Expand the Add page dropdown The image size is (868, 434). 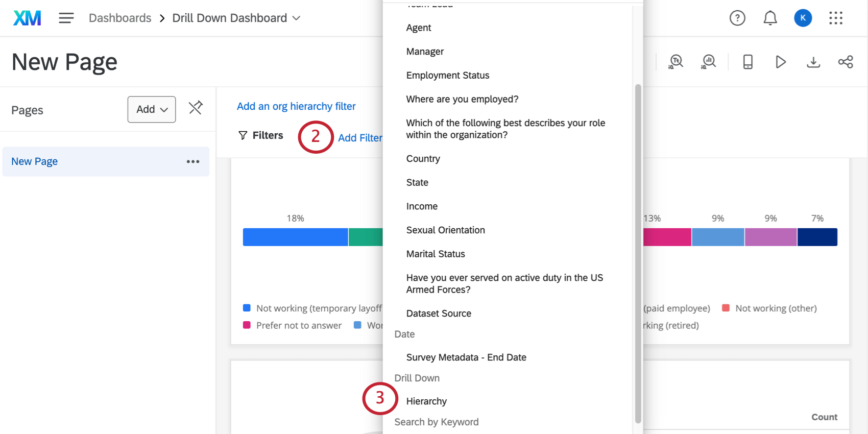152,109
